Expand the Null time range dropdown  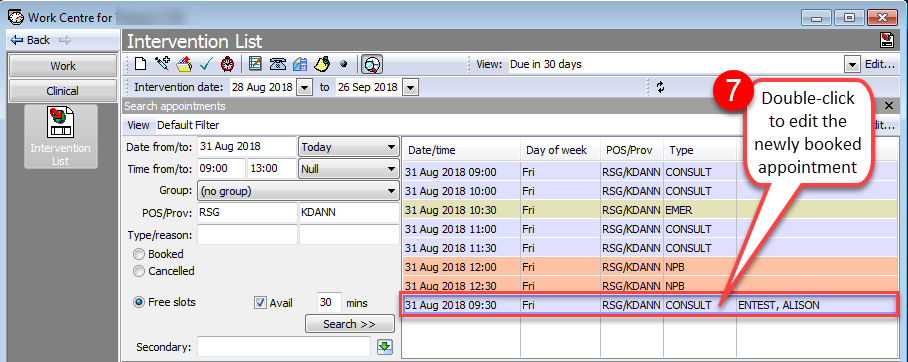(349, 169)
